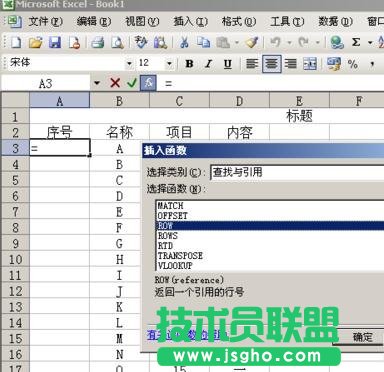Apply Comma style
This screenshot has width=384, height=372.
[x=372, y=63]
